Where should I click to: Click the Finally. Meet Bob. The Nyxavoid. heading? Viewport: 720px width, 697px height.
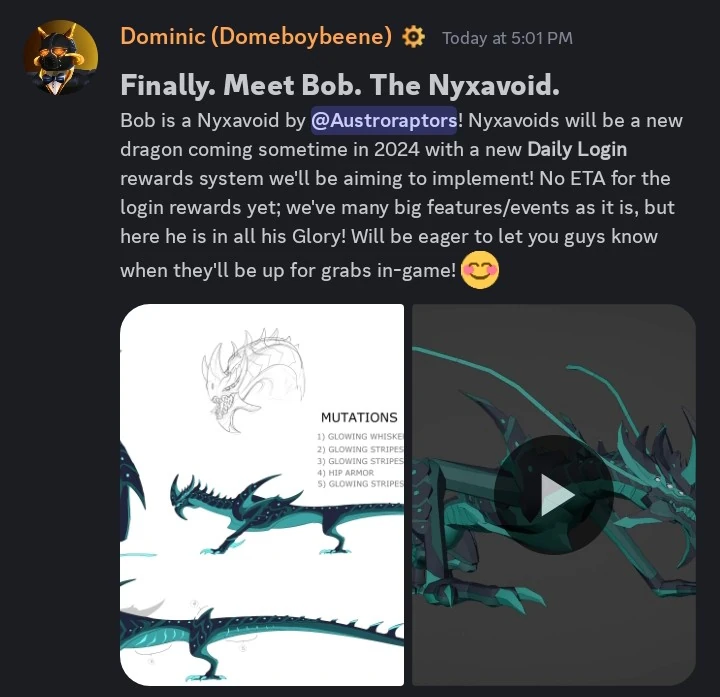click(x=340, y=85)
